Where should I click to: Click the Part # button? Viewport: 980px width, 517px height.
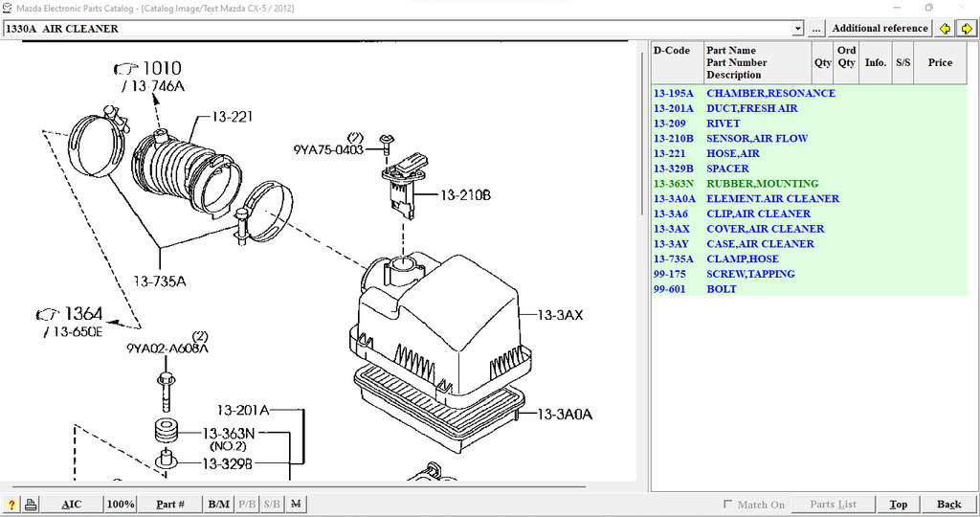[170, 505]
